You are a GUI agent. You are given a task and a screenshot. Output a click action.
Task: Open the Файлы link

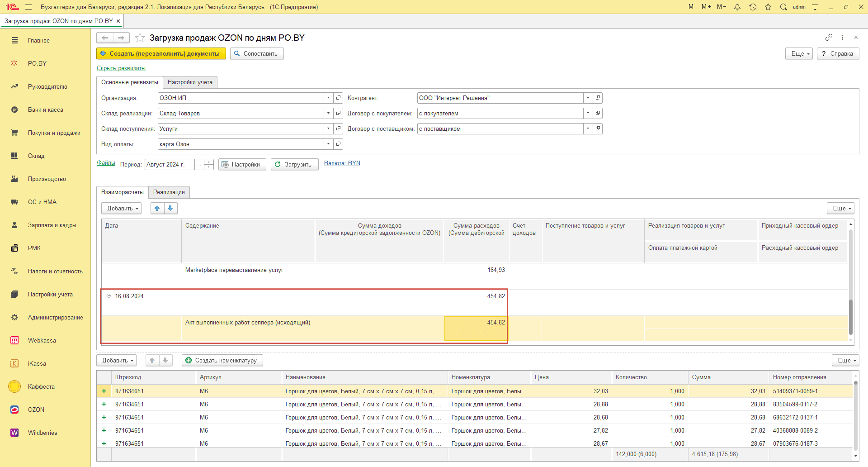click(x=106, y=163)
